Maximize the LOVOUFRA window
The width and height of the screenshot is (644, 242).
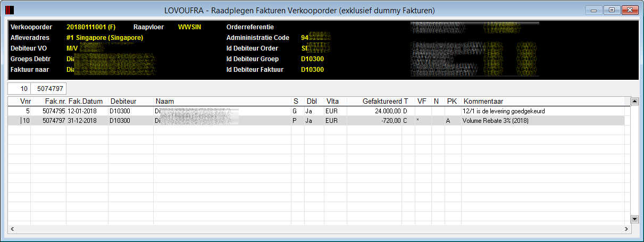612,10
